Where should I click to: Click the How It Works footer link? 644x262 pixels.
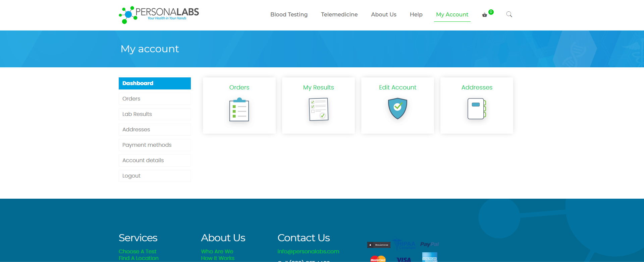(218, 258)
